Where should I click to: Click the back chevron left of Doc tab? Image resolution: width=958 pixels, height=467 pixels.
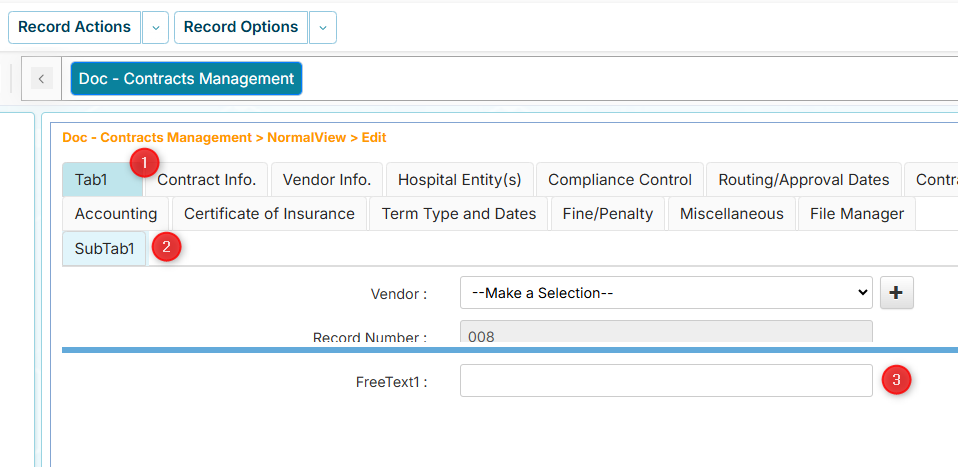pyautogui.click(x=42, y=79)
